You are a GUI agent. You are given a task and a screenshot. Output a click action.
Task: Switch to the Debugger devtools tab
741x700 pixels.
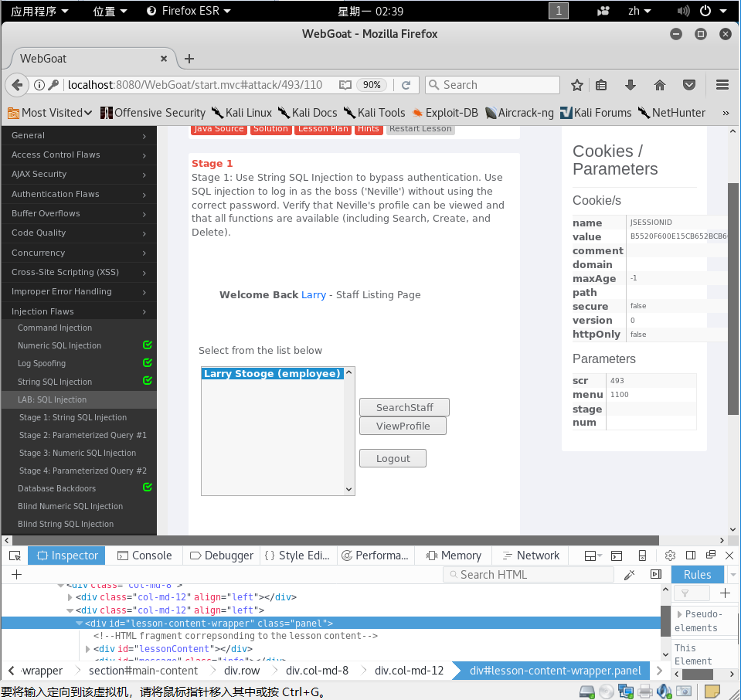tap(222, 556)
